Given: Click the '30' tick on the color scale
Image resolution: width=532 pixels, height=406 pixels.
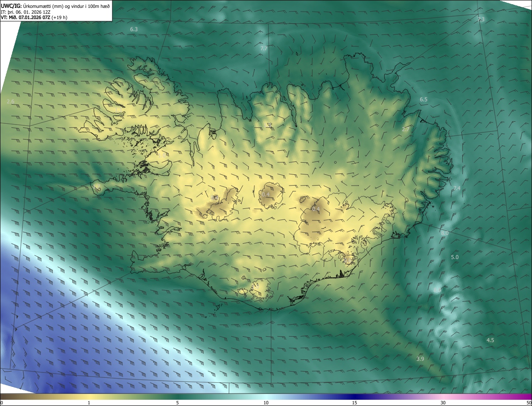Looking at the screenshot, I should [443, 403].
